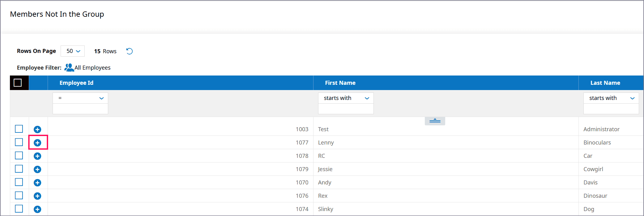Click employee id 1079 cell
The height and width of the screenshot is (216, 644).
pyautogui.click(x=302, y=169)
